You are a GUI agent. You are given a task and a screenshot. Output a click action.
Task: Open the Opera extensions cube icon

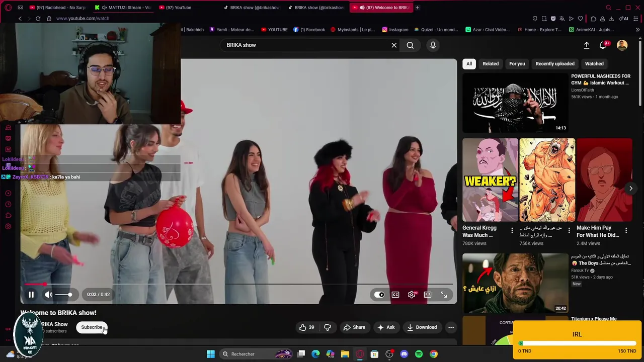tap(593, 19)
